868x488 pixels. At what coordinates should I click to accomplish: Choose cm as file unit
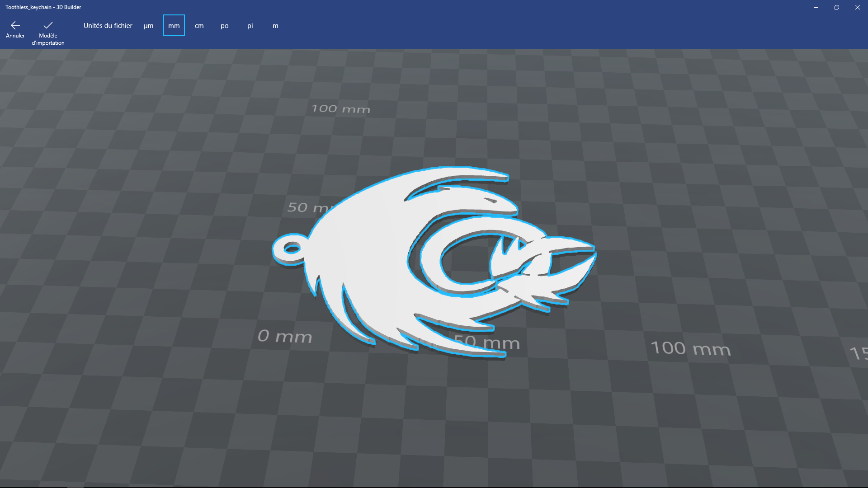[x=199, y=26]
